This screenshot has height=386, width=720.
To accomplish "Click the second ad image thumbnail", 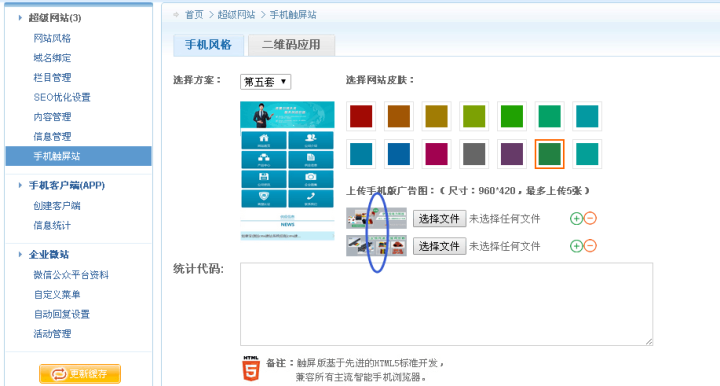I will coord(377,246).
